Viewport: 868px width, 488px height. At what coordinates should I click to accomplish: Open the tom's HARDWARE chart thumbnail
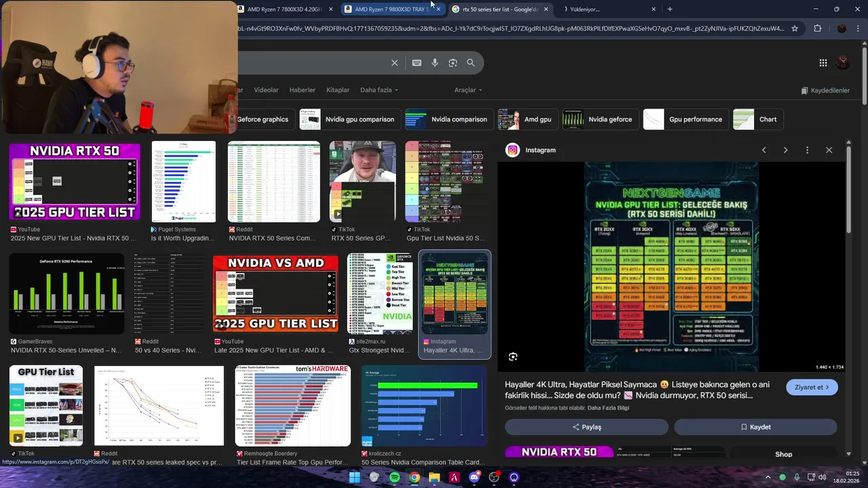(x=293, y=406)
